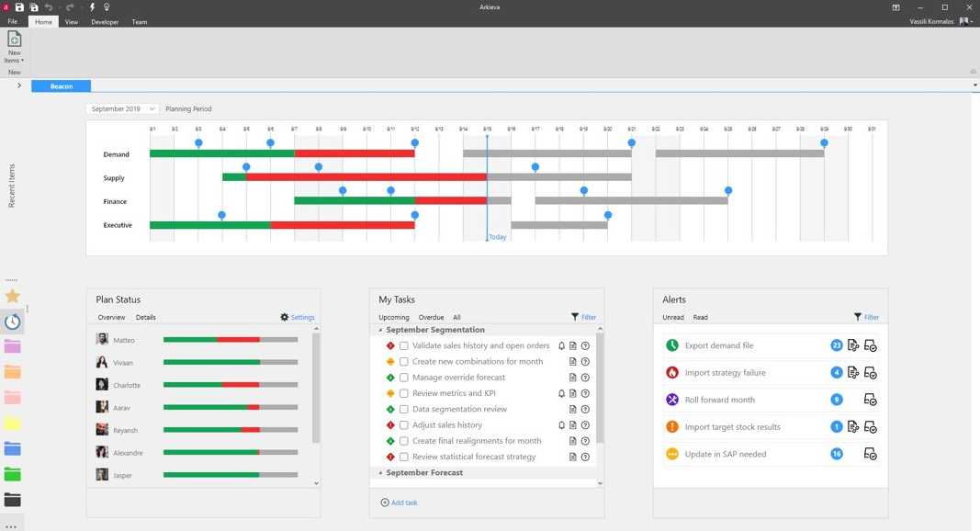Open the Favorites star in sidebar
The height and width of the screenshot is (531, 980).
[12, 296]
